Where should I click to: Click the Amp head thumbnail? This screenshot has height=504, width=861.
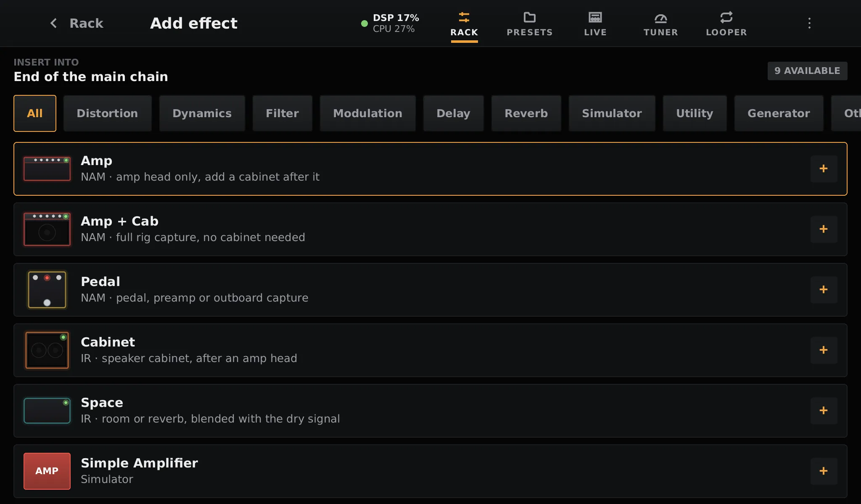(x=47, y=169)
